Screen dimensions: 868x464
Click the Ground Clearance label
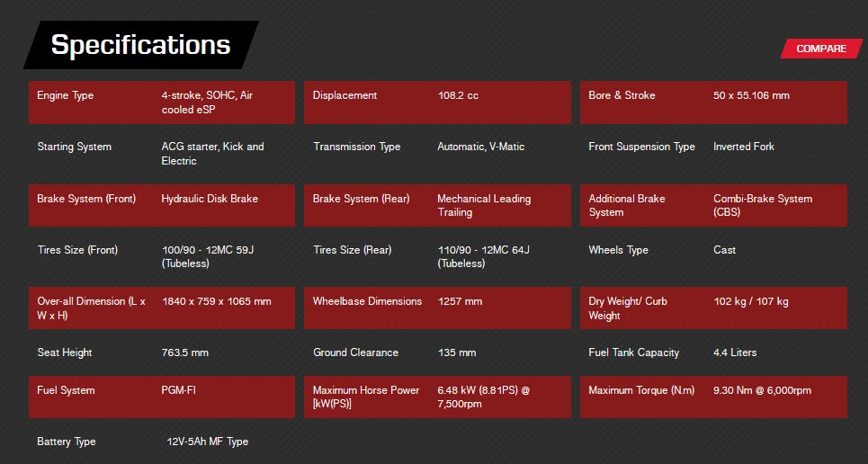(355, 352)
